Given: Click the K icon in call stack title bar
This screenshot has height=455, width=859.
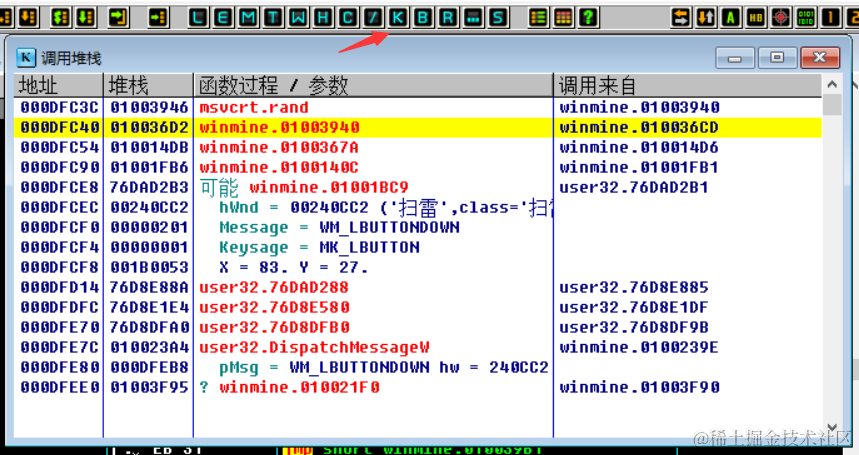Looking at the screenshot, I should point(26,57).
